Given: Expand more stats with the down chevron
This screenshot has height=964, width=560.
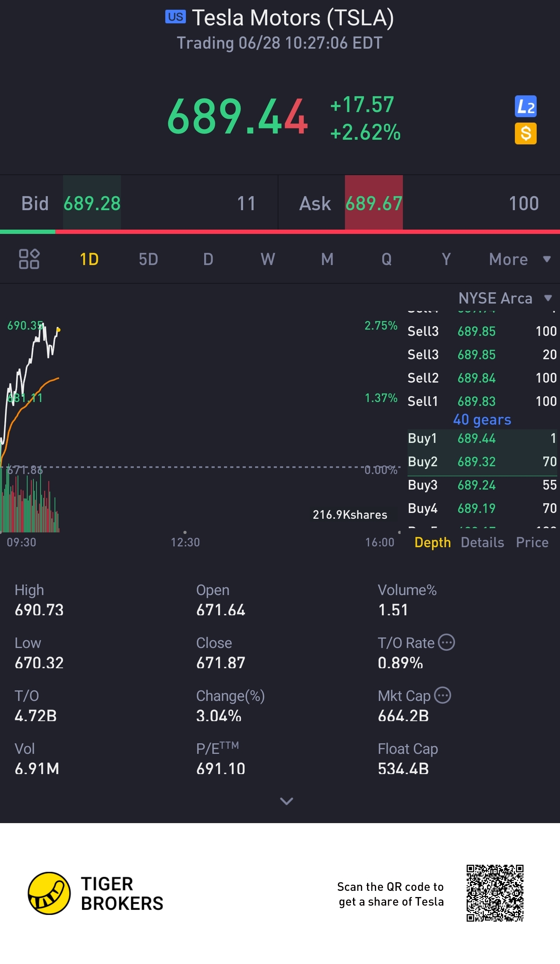Looking at the screenshot, I should tap(287, 801).
